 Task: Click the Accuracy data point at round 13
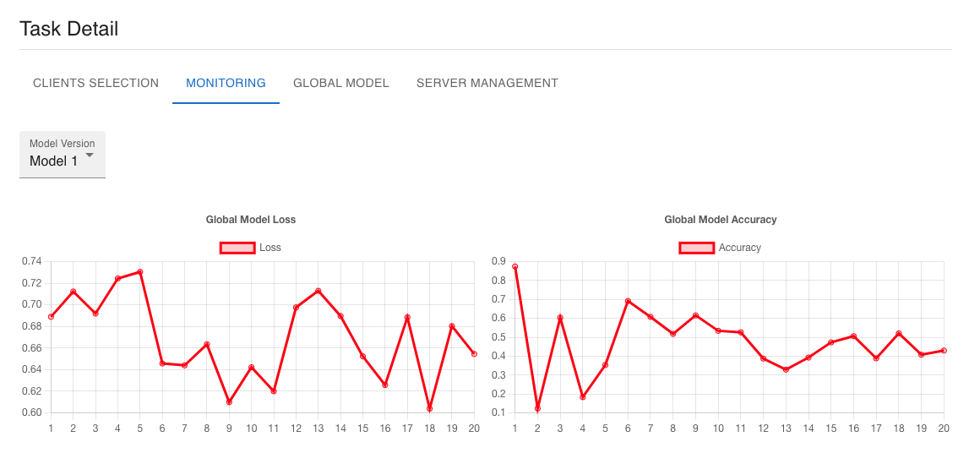click(786, 369)
